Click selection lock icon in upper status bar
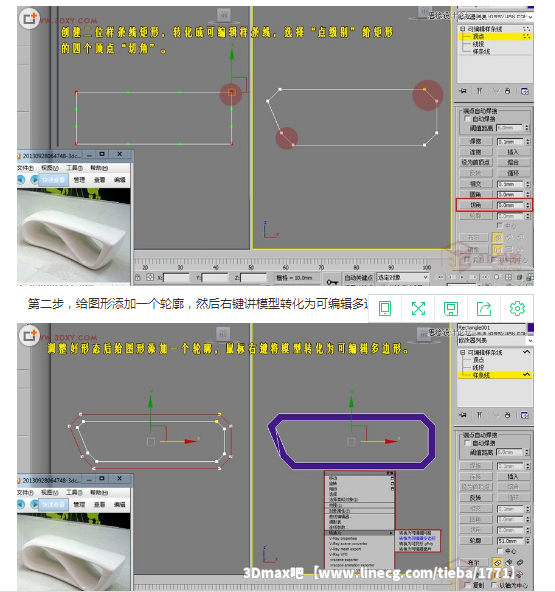Screen dimensions: 555x592 pos(138,278)
